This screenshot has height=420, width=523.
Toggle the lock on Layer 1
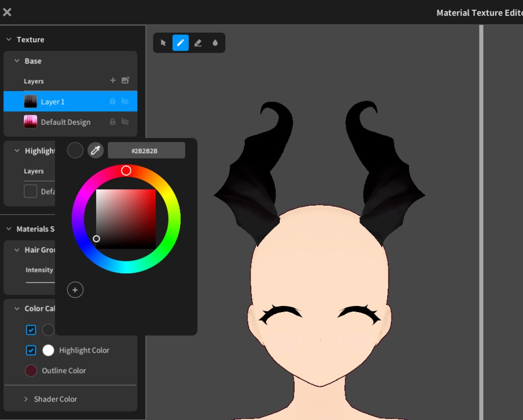(x=112, y=101)
